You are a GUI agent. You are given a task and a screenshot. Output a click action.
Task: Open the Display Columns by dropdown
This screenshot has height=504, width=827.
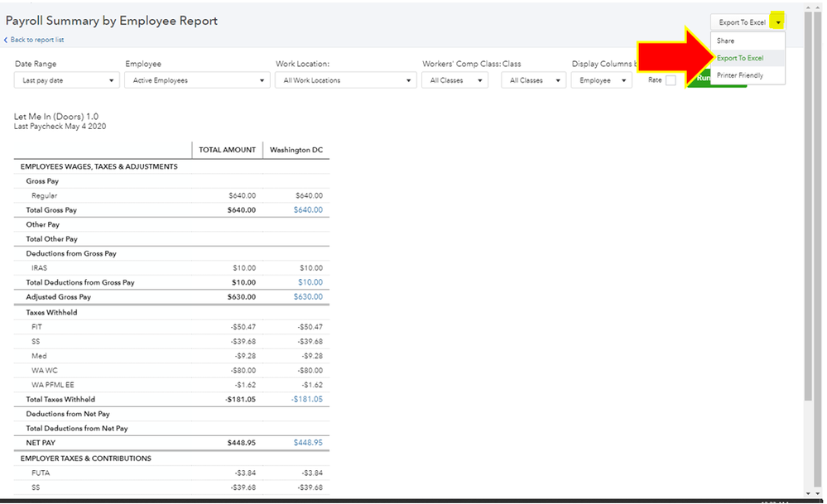click(x=601, y=80)
